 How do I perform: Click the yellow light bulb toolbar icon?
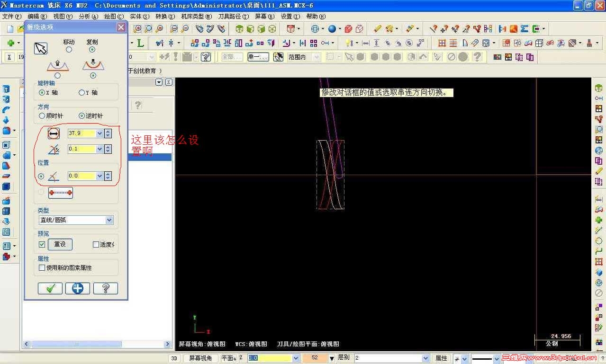[349, 43]
